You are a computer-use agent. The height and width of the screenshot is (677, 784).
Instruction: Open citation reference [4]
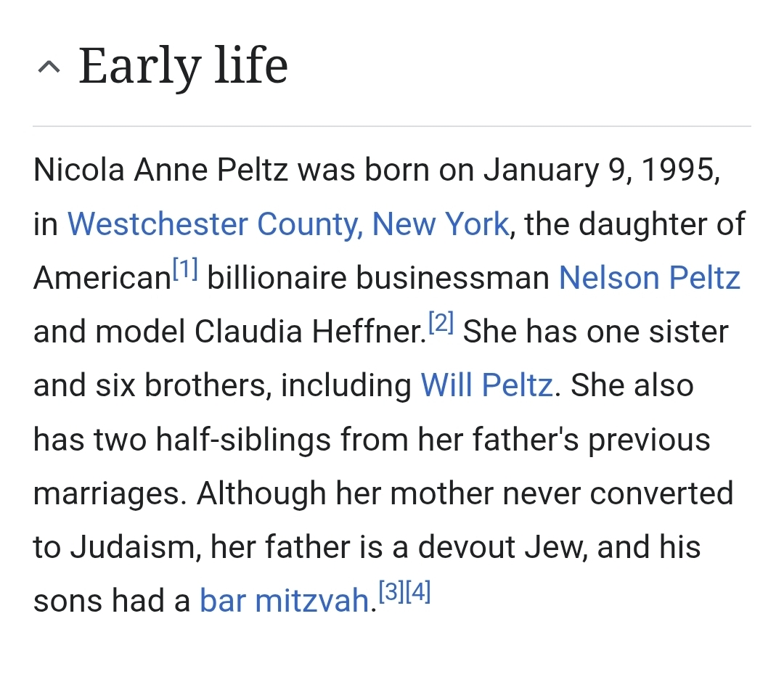tap(417, 592)
